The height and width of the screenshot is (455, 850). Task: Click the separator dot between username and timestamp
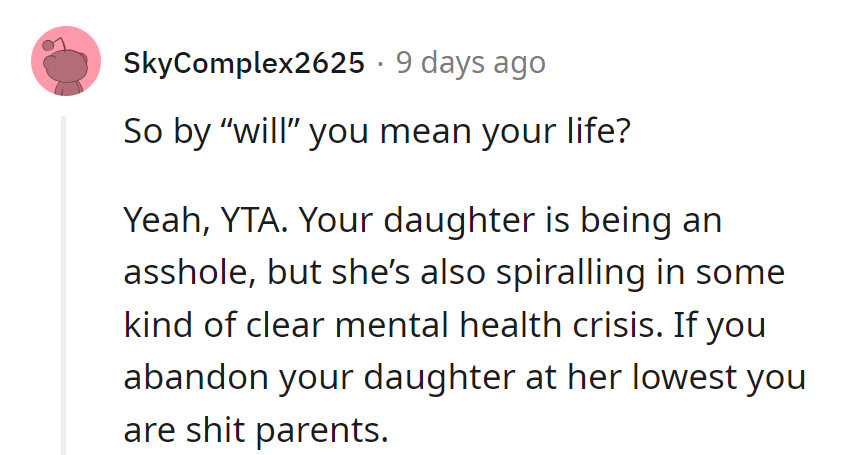[380, 63]
